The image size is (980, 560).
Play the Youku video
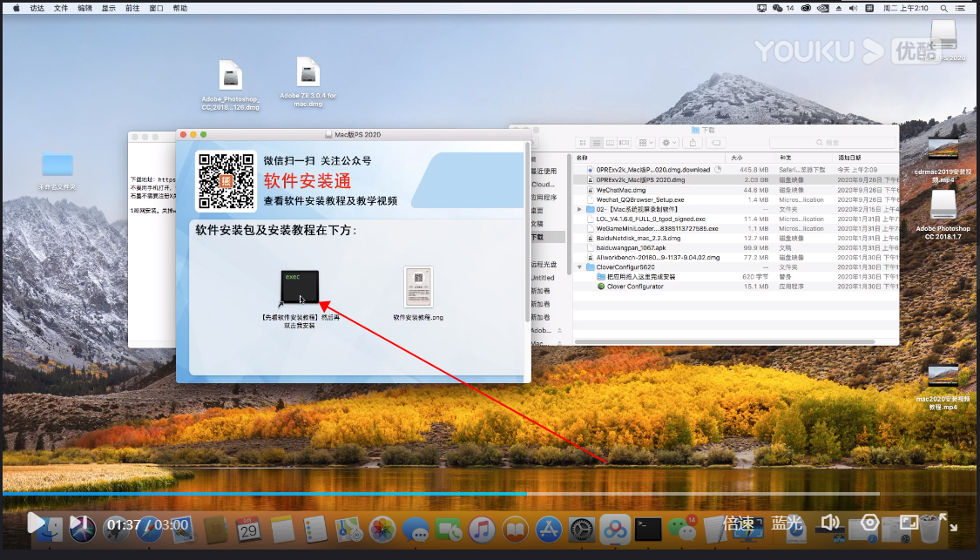tap(35, 523)
